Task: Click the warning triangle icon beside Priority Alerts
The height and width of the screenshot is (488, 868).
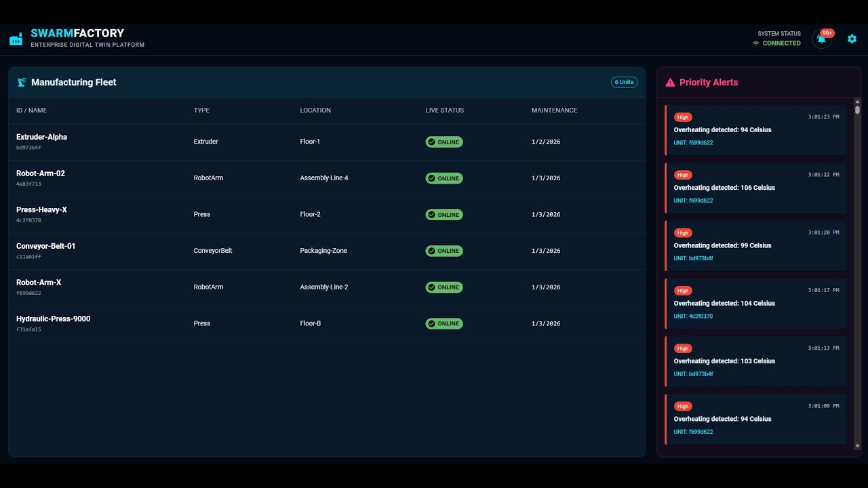Action: click(670, 82)
